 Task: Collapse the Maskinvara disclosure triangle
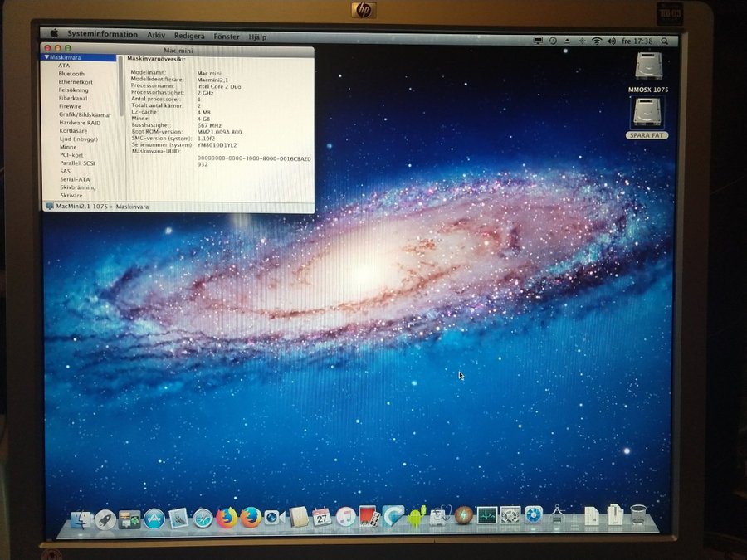(x=46, y=57)
